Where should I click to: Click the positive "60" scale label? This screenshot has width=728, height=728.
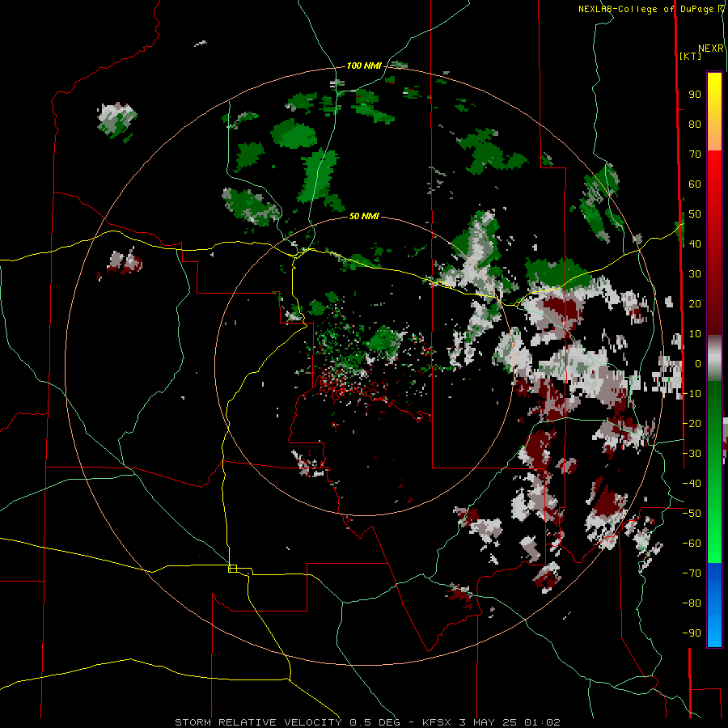pyautogui.click(x=695, y=184)
